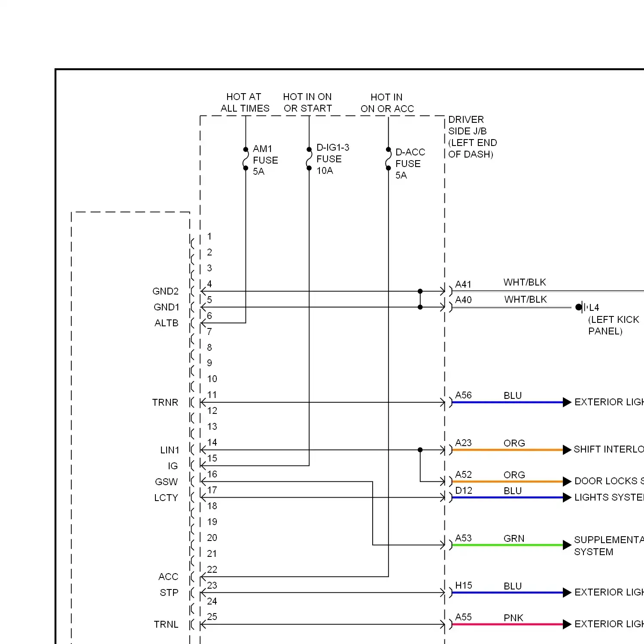Click the AM1 fuse symbol
This screenshot has height=644, width=644.
pyautogui.click(x=246, y=159)
